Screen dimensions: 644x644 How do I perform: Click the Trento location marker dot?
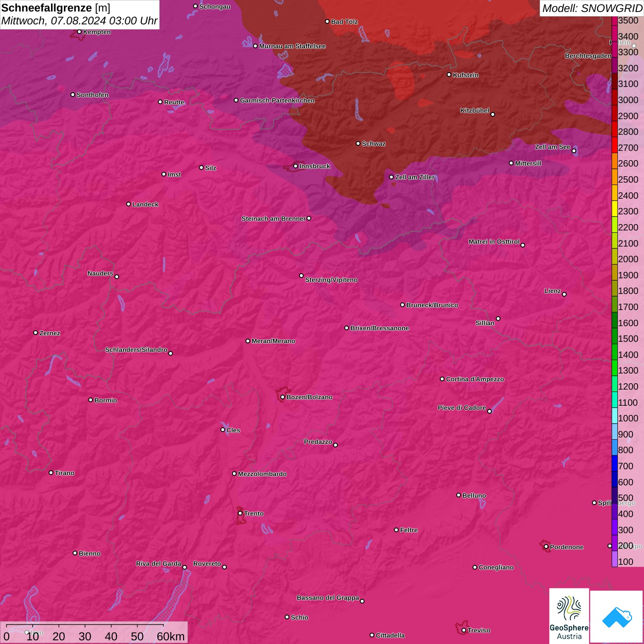point(240,513)
